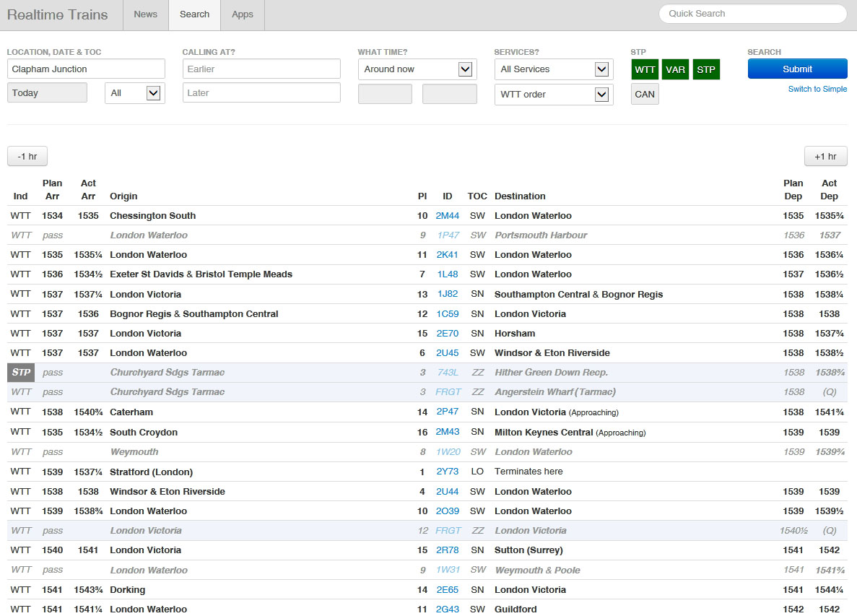The height and width of the screenshot is (616, 857).
Task: Select origin Dorking
Action: click(x=127, y=590)
